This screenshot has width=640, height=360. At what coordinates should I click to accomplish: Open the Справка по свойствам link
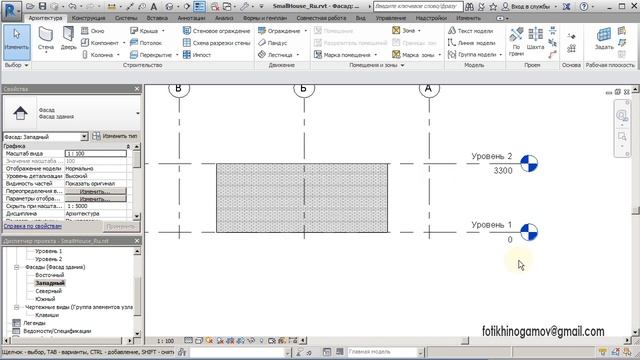(33, 226)
